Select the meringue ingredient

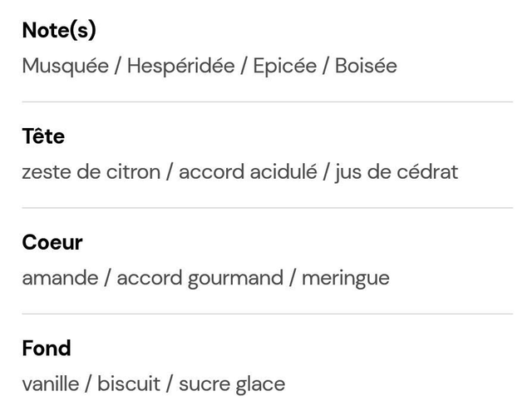(345, 279)
